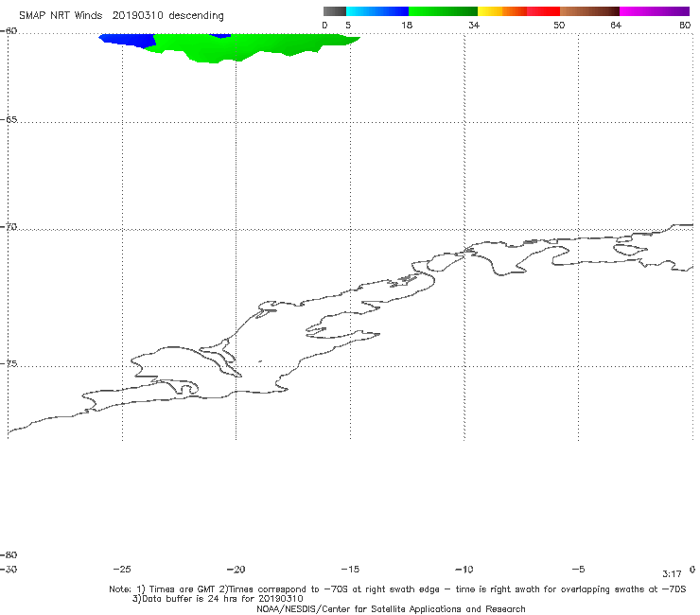Click the color bar label "64"

click(616, 26)
